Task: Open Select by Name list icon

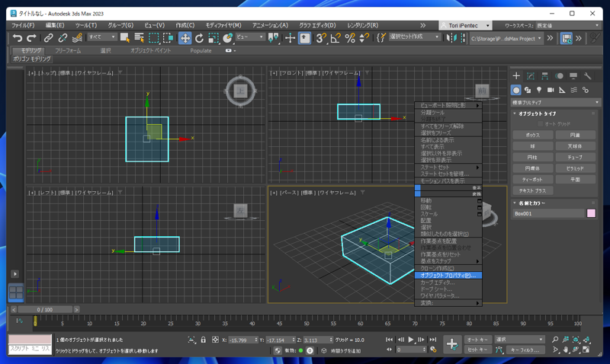Action: (x=139, y=37)
